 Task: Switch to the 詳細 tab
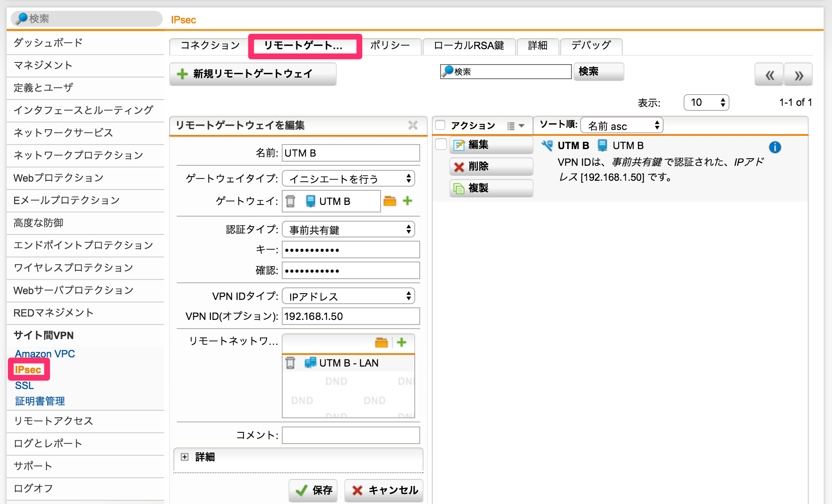(x=538, y=45)
